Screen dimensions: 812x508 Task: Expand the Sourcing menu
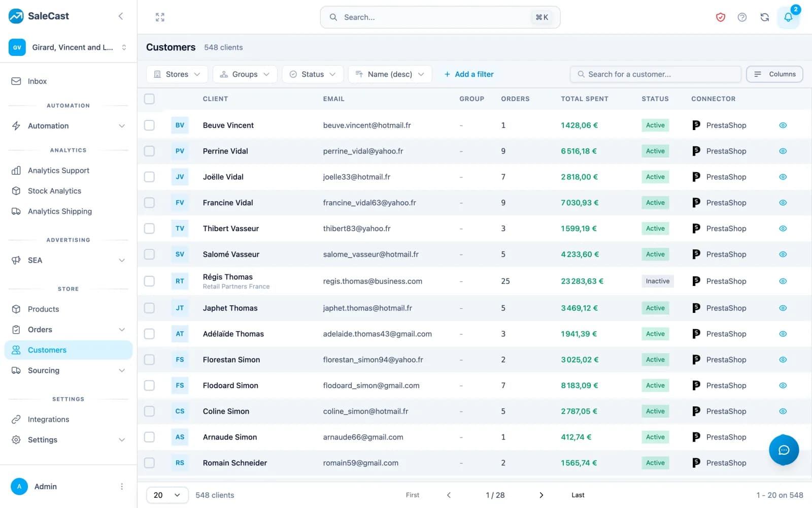(68, 370)
